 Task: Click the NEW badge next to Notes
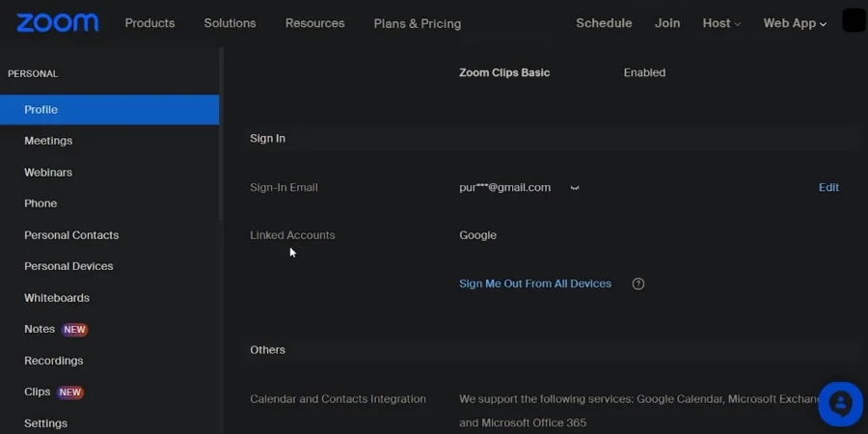(74, 330)
